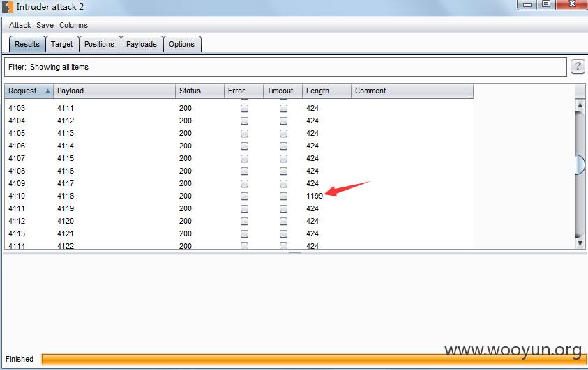Select the row with request 4111
Screen dimensions: 588x370
(x=239, y=208)
